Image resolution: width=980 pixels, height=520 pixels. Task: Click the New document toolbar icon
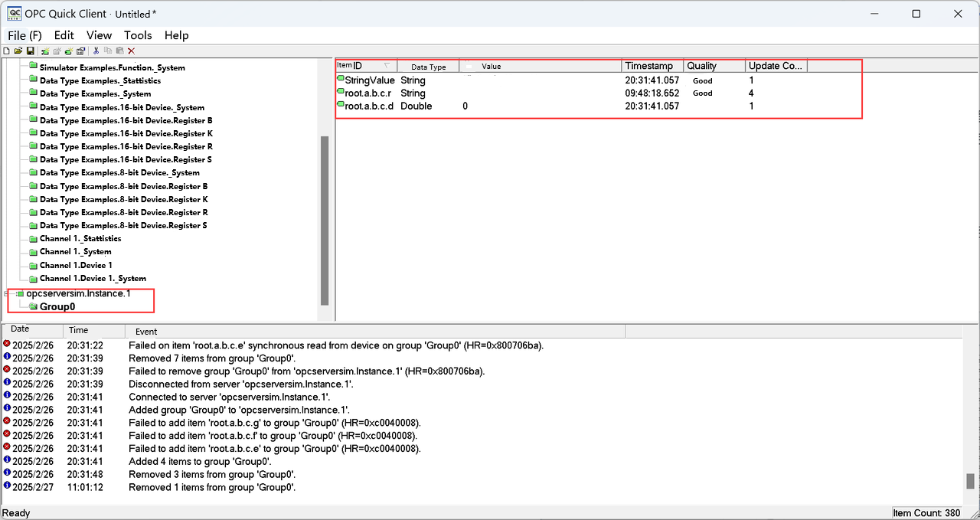[x=7, y=51]
